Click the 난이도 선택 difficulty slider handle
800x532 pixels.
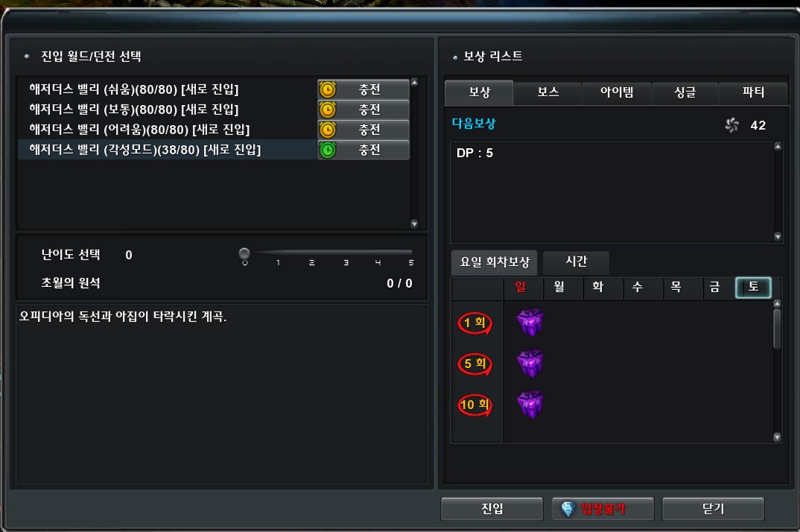tap(244, 253)
